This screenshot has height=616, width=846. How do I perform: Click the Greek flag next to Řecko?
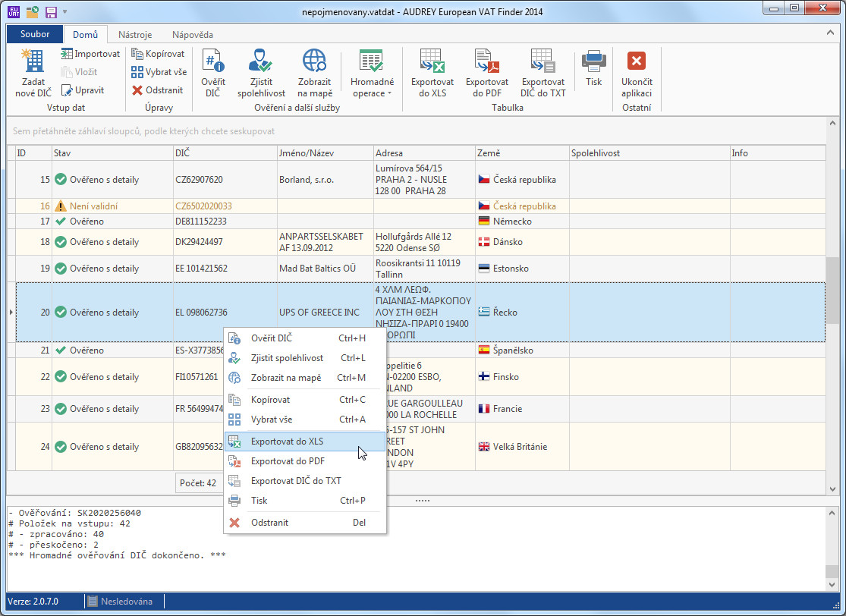coord(484,312)
